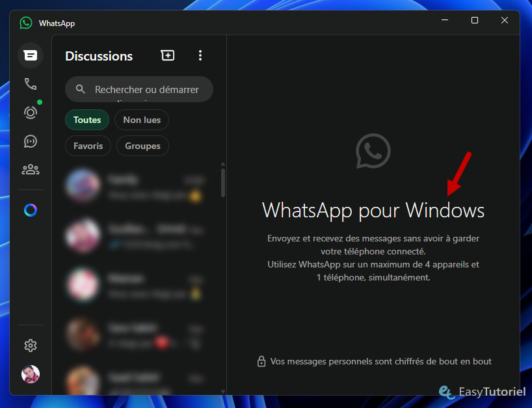Open your profile picture
Image resolution: width=532 pixels, height=408 pixels.
click(30, 374)
